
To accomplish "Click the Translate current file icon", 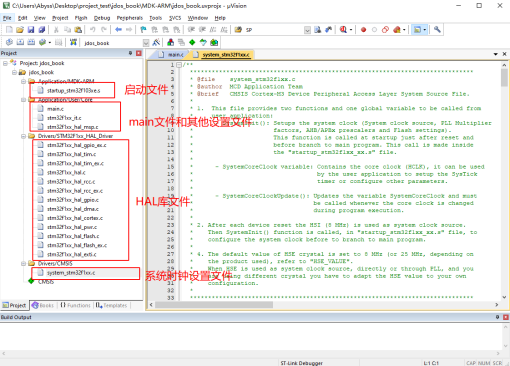I will 9,42.
